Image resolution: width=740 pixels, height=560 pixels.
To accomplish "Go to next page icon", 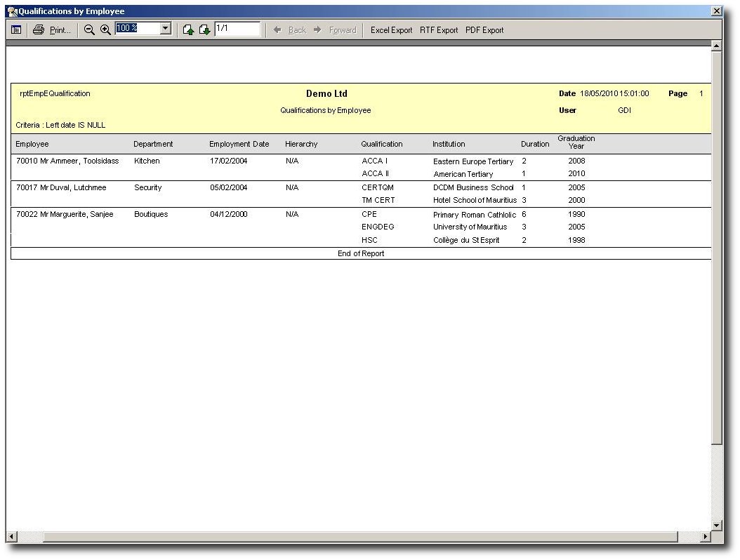I will coord(204,29).
